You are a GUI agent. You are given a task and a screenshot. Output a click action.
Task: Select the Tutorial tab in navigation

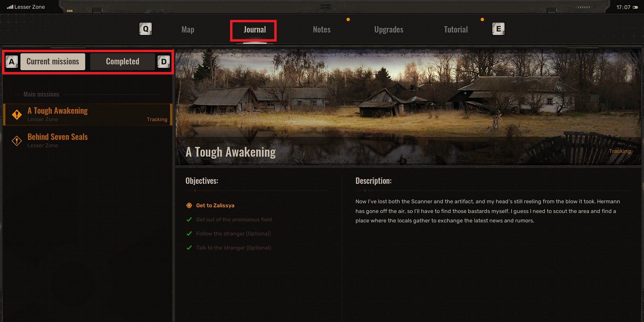point(455,29)
